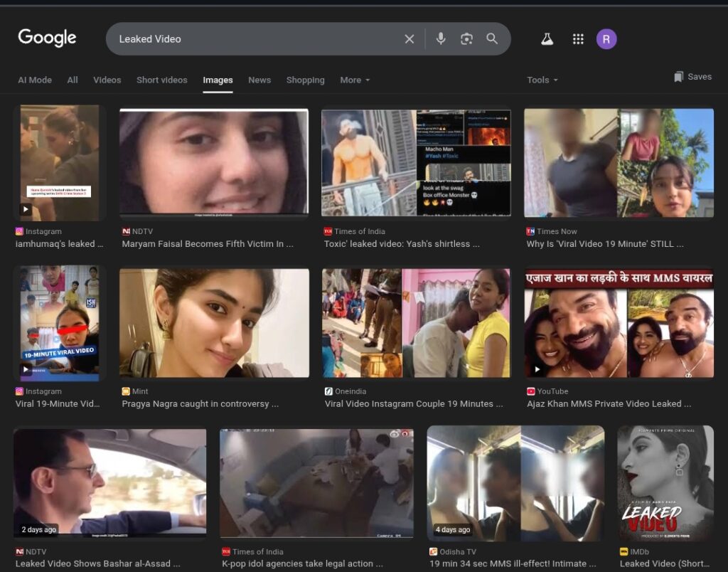This screenshot has width=728, height=572.
Task: Click the magnifying glass search button
Action: (492, 39)
